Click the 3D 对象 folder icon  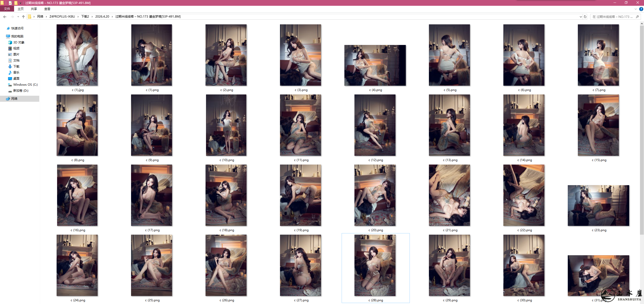click(10, 42)
